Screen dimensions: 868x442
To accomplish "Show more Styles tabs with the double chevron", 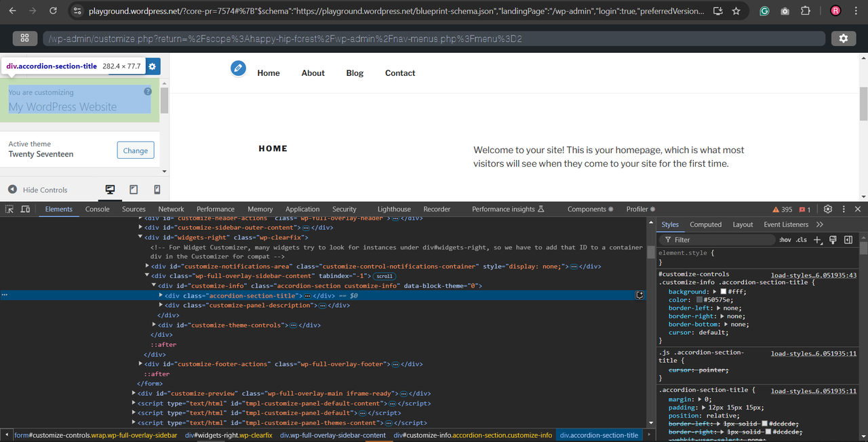I will pos(820,224).
